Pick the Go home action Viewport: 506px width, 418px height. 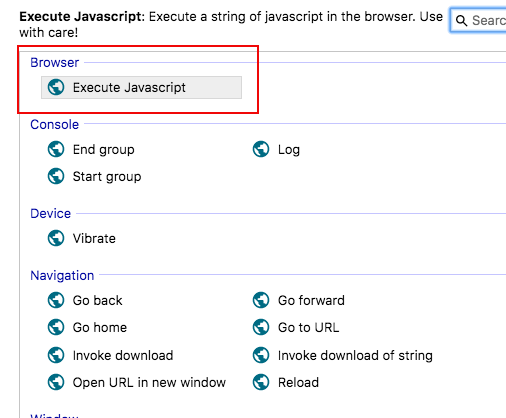(87, 327)
